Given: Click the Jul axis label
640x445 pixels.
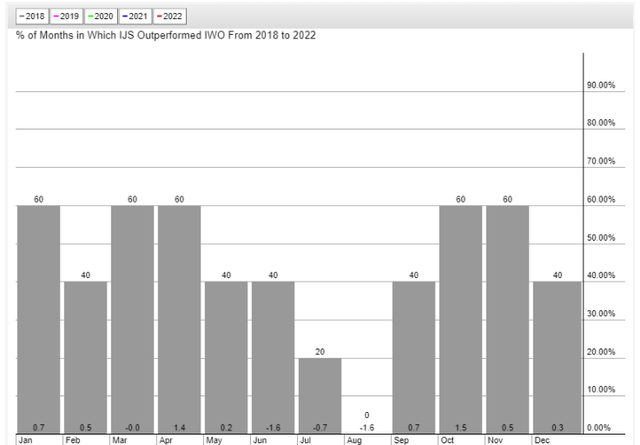Looking at the screenshot, I should click(305, 440).
